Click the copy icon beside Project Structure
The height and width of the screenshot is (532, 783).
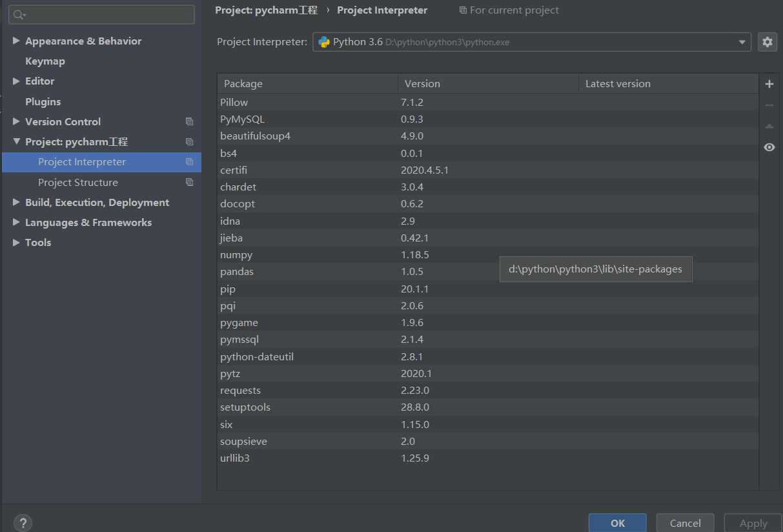point(189,182)
